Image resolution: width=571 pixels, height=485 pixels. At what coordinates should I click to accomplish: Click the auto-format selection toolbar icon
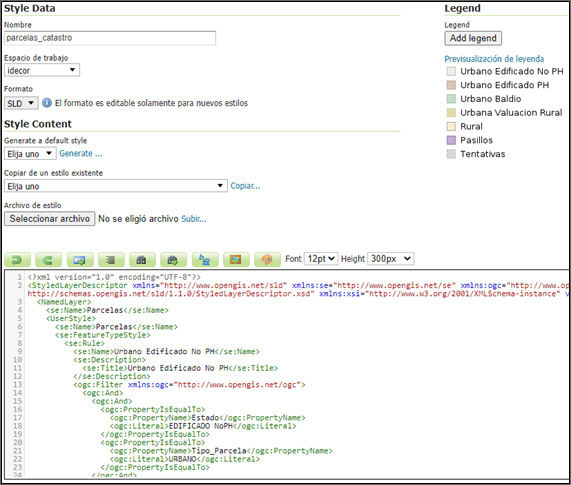pos(111,260)
